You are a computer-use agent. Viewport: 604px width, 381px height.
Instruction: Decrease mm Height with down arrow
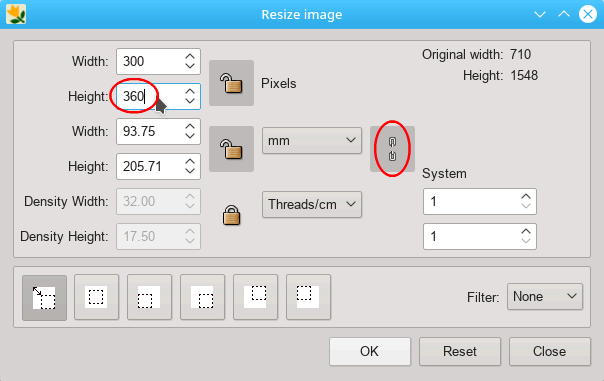click(190, 171)
